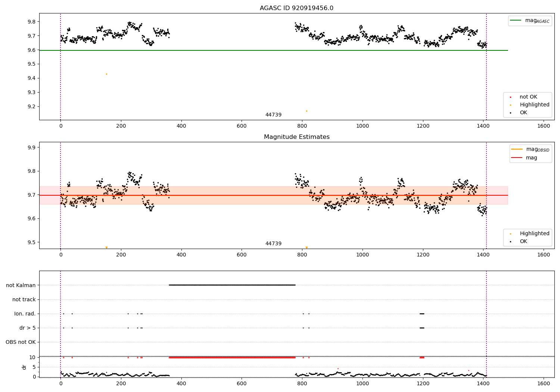
Task: Click the orange highlighted point near 9.17 magnitude
Action: tap(307, 111)
